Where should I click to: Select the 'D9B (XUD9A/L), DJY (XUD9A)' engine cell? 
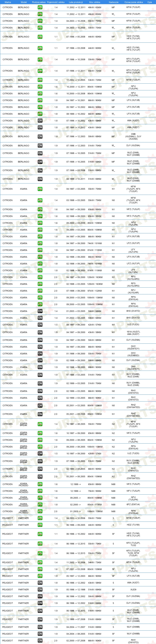(133, 136)
